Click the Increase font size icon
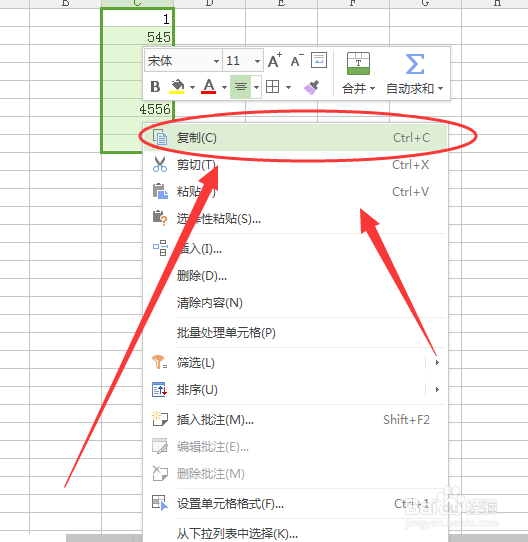This screenshot has height=542, width=528. (x=275, y=60)
